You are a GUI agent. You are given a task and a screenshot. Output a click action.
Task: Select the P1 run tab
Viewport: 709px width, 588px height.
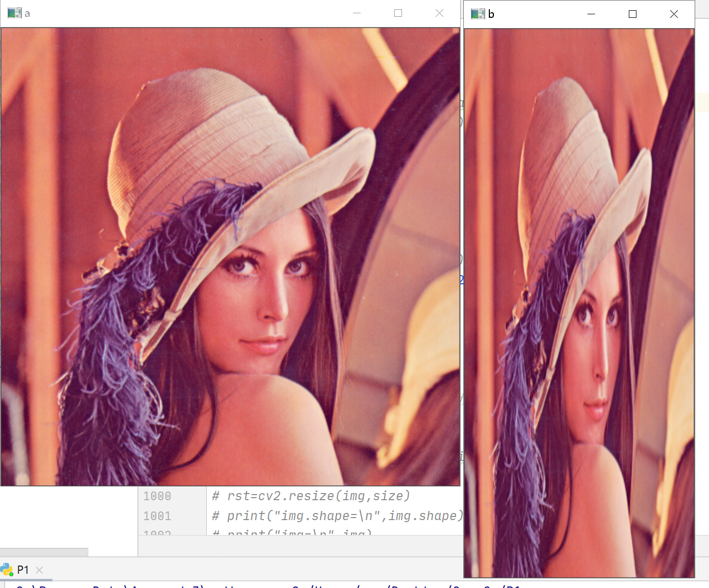22,570
